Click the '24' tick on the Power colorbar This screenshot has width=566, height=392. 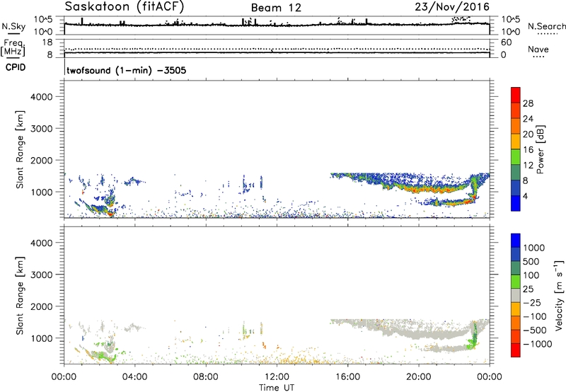point(528,119)
